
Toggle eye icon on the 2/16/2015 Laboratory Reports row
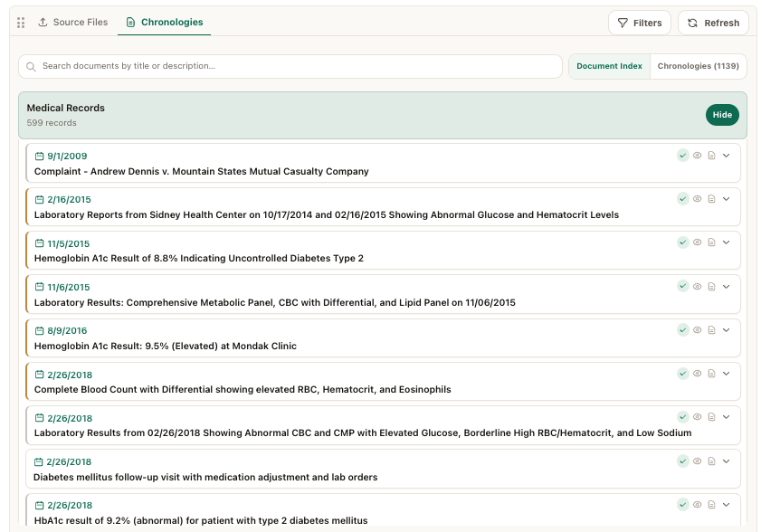(x=698, y=198)
